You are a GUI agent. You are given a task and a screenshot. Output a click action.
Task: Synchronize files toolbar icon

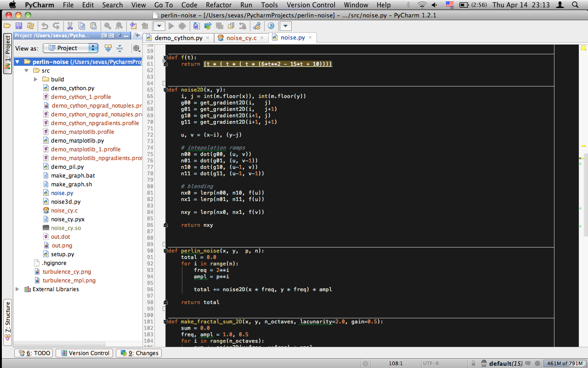[x=30, y=26]
